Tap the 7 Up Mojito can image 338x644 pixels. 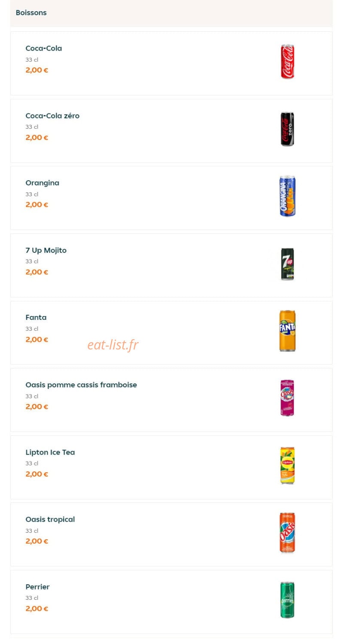(287, 264)
